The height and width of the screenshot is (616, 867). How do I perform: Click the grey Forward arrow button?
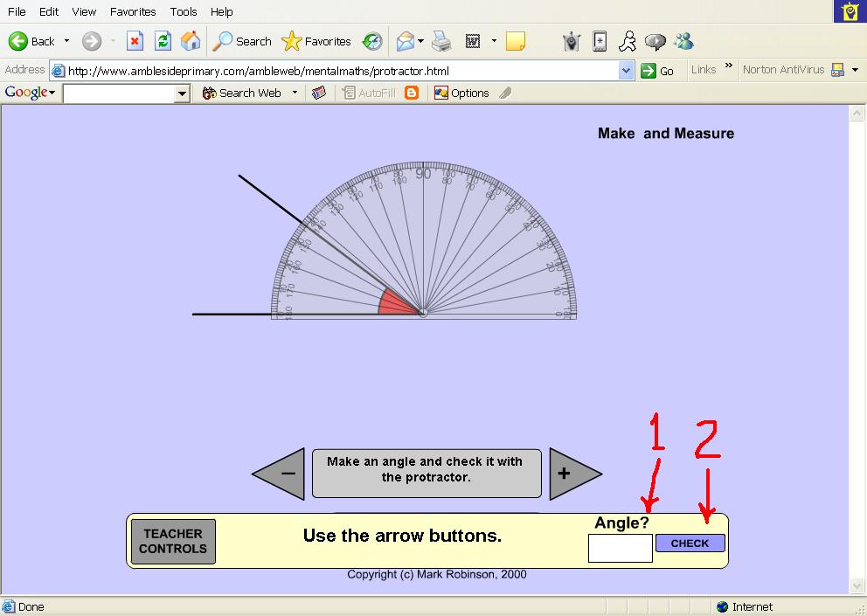coord(92,41)
